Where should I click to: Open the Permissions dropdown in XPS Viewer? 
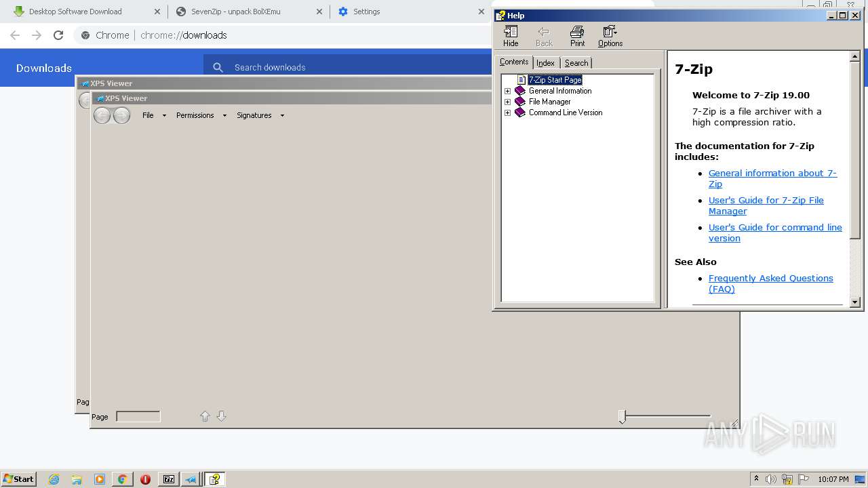(x=201, y=115)
